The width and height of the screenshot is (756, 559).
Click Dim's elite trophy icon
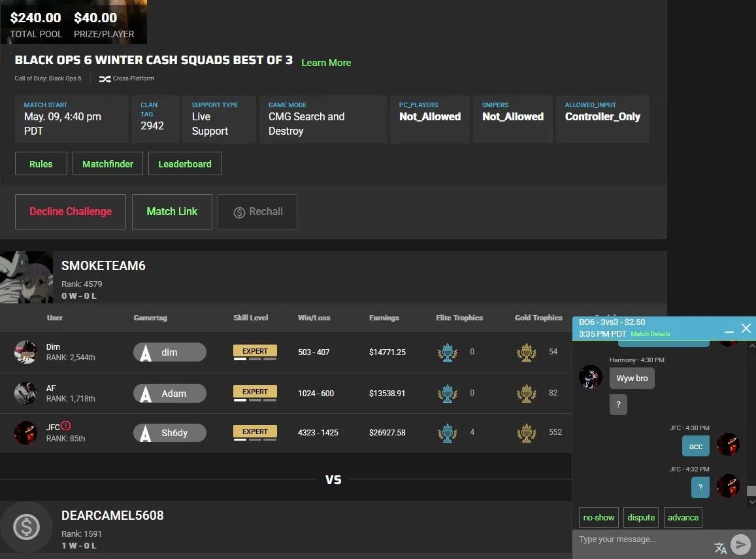[x=448, y=352]
